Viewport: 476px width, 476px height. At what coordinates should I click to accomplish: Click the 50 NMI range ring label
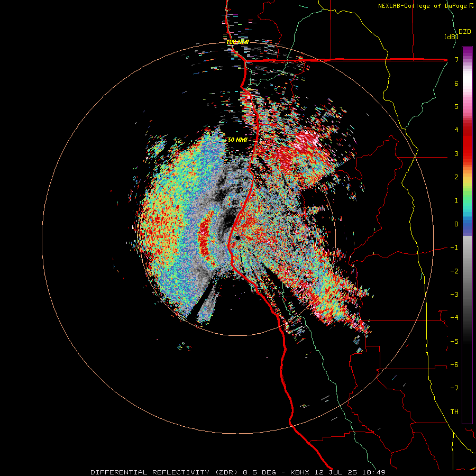237,140
